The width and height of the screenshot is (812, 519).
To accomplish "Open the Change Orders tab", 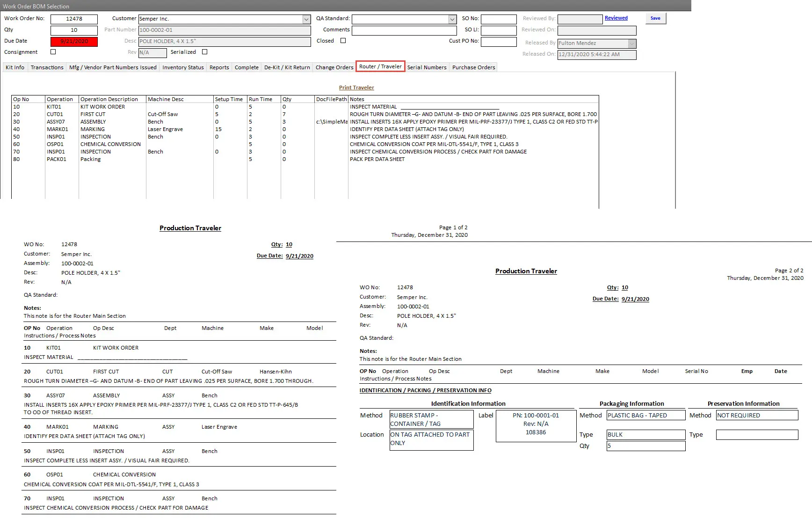I will click(x=334, y=67).
